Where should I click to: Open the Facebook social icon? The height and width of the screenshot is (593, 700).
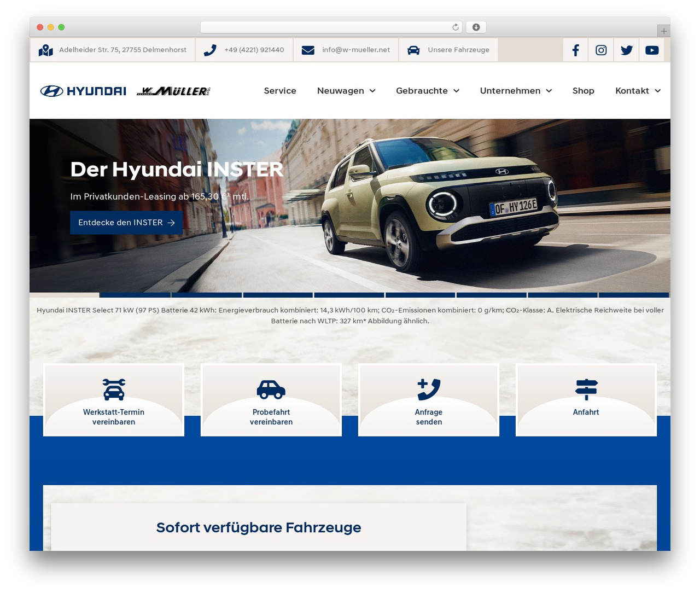575,50
